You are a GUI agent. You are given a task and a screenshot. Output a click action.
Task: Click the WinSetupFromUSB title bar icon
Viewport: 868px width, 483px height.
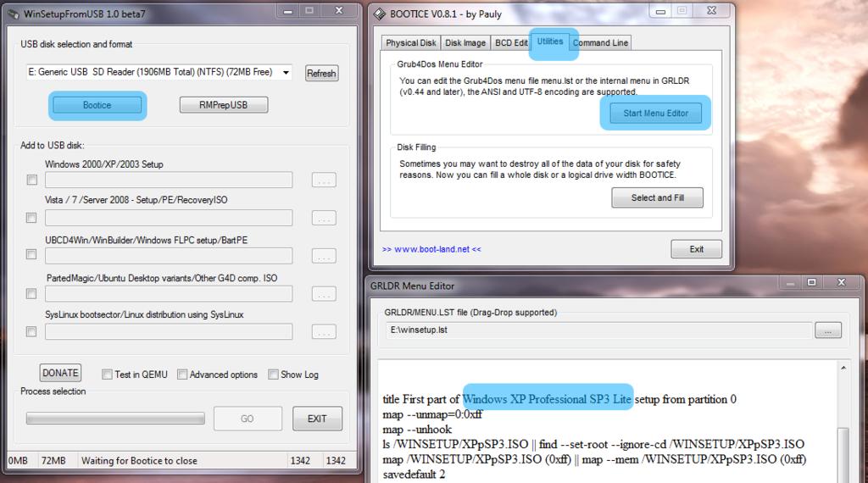tap(13, 14)
